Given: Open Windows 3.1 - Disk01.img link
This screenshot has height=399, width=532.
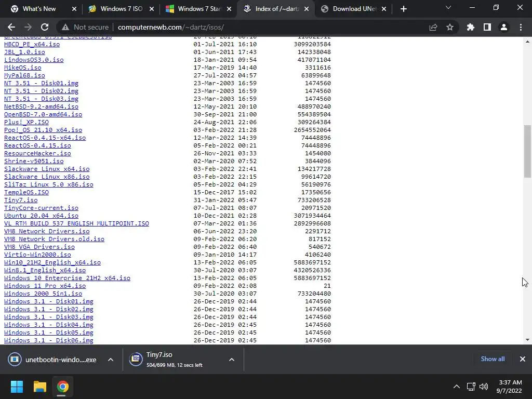Looking at the screenshot, I should (x=48, y=302).
